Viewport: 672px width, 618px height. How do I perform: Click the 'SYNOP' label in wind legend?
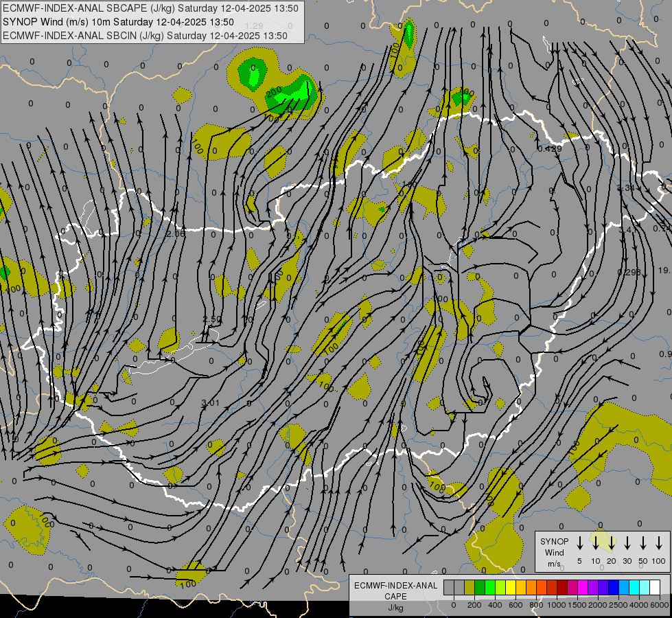(554, 541)
